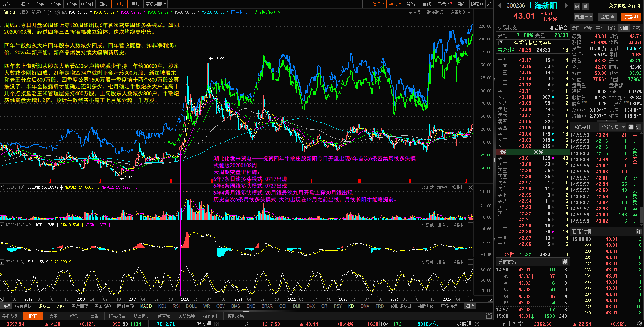644x327 pixels.
Task: Remove the 光刻机(胶) overlay tag
Action: [279, 12]
